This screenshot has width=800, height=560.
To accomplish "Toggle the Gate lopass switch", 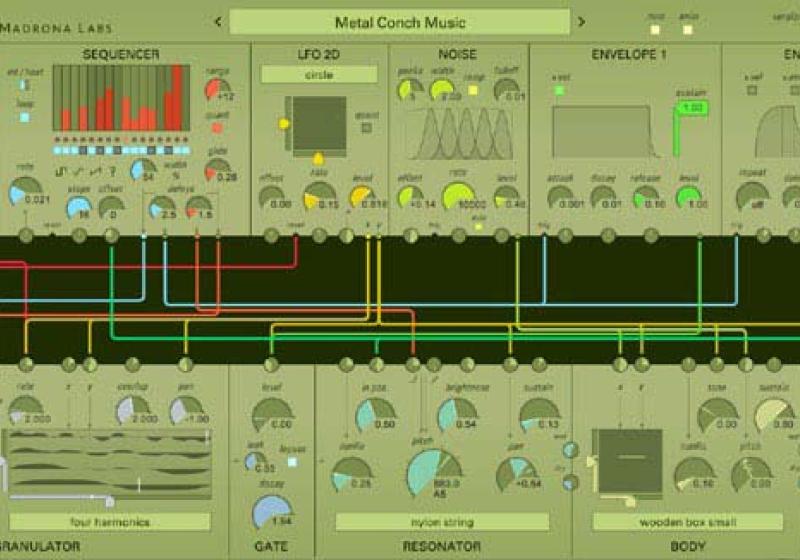I will [292, 462].
